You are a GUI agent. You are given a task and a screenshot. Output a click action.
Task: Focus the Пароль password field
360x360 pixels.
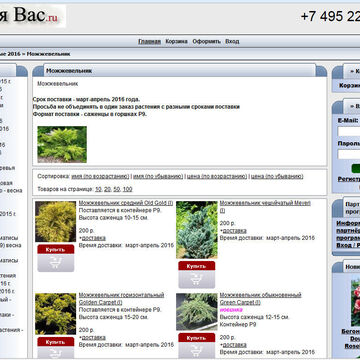pos(349,154)
